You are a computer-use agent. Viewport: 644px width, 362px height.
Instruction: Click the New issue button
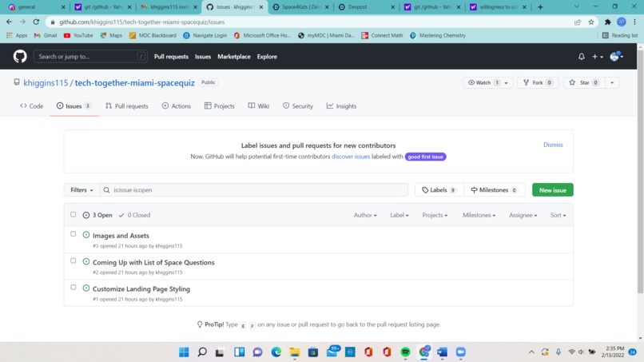(x=552, y=190)
